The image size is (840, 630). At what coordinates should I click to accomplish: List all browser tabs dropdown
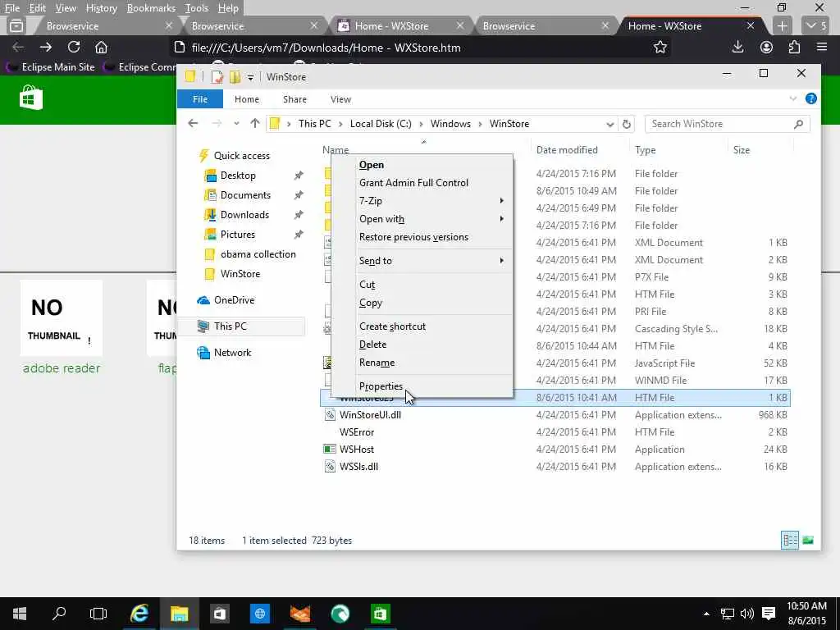pos(816,25)
